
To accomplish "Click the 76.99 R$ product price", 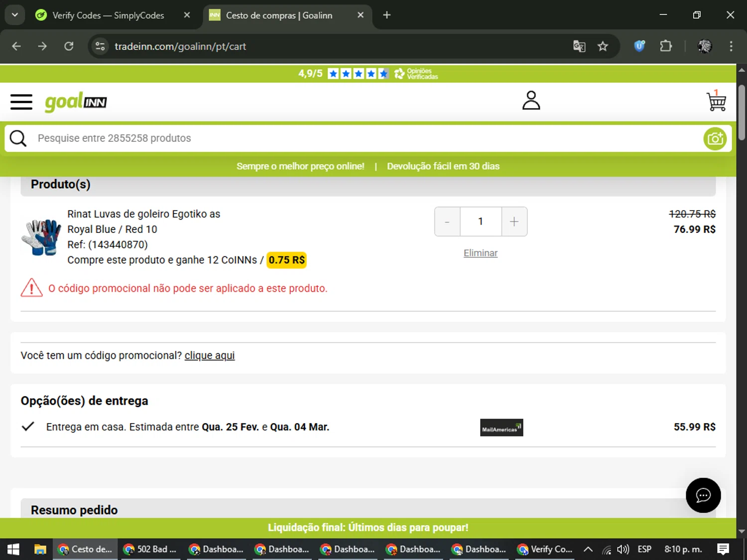I will [x=694, y=229].
